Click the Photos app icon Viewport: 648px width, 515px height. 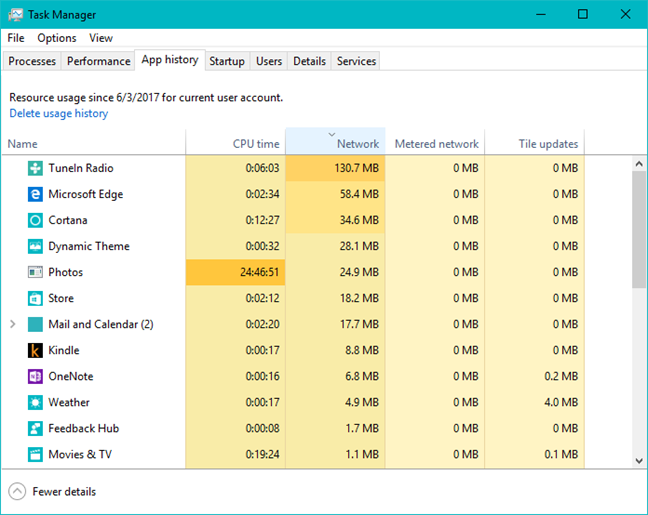[x=35, y=272]
